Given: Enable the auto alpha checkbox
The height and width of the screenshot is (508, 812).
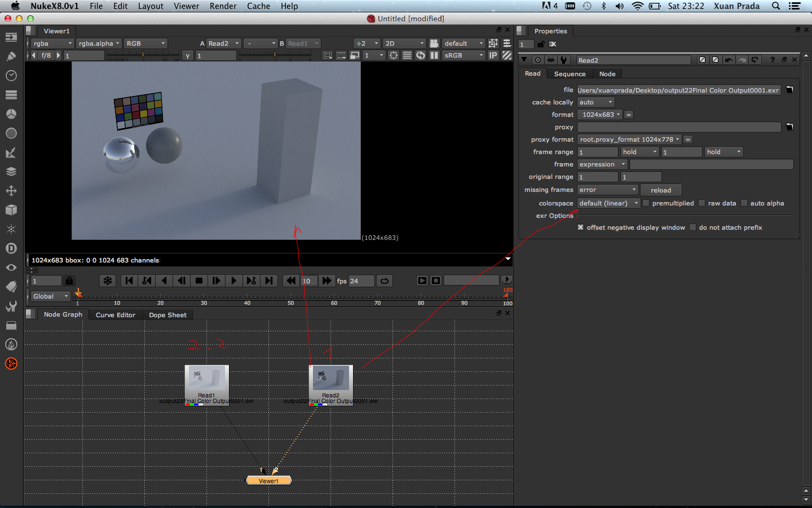Looking at the screenshot, I should [744, 203].
